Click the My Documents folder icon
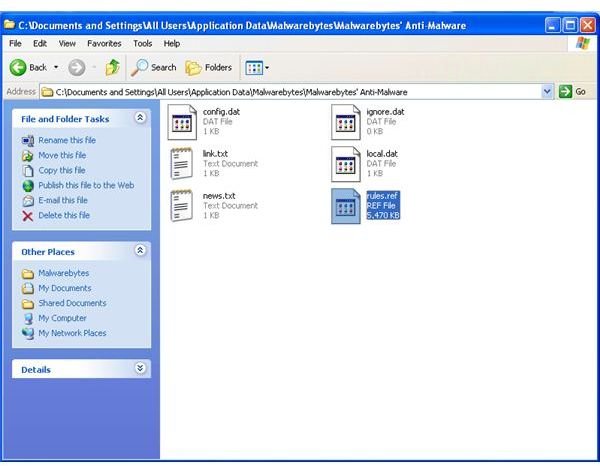600x466 pixels. pos(28,288)
